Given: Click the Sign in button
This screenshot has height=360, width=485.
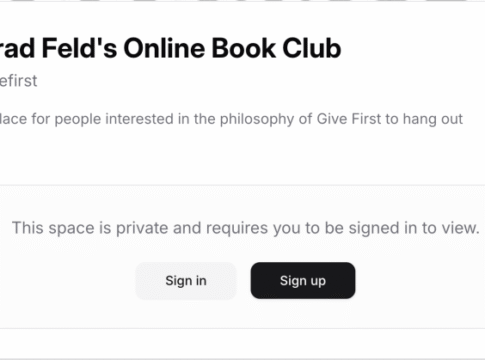Looking at the screenshot, I should pyautogui.click(x=186, y=281).
